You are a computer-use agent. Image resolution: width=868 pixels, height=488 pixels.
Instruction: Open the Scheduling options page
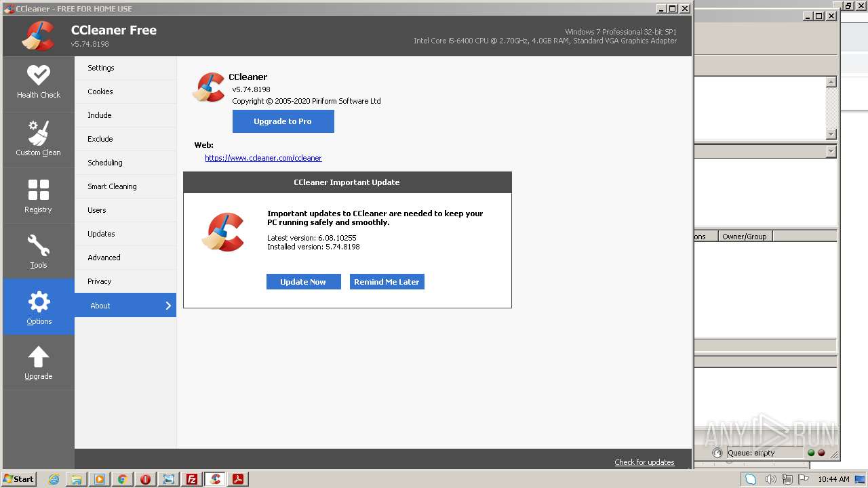coord(125,163)
